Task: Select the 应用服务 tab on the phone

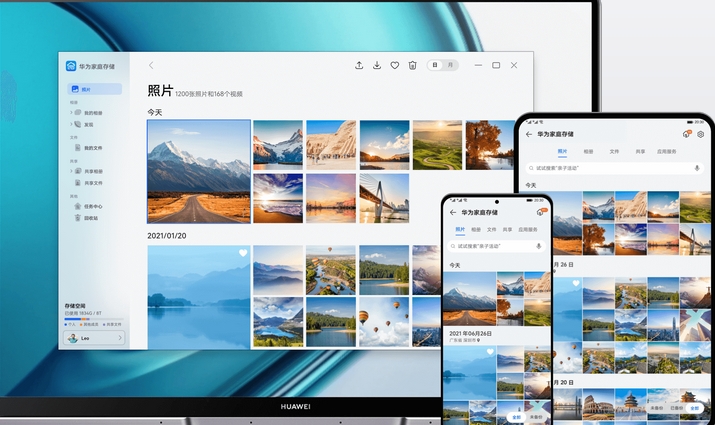Action: pos(528,229)
